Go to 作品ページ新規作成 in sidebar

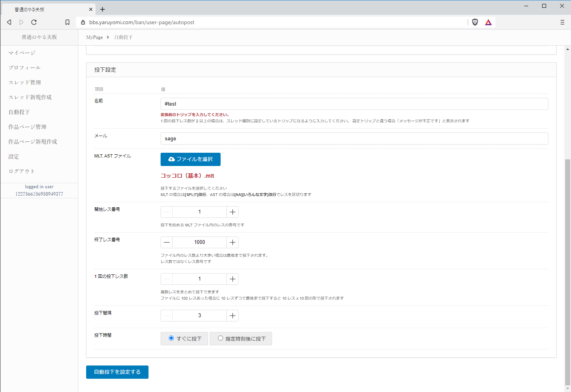pyautogui.click(x=33, y=142)
